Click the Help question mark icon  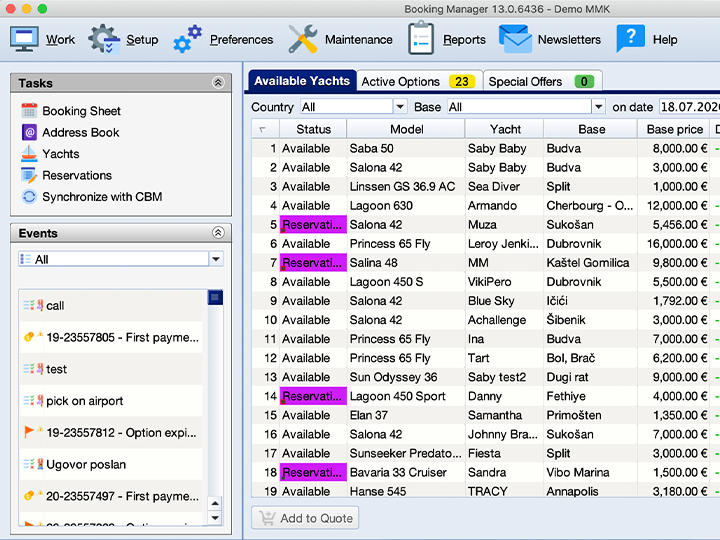(630, 38)
